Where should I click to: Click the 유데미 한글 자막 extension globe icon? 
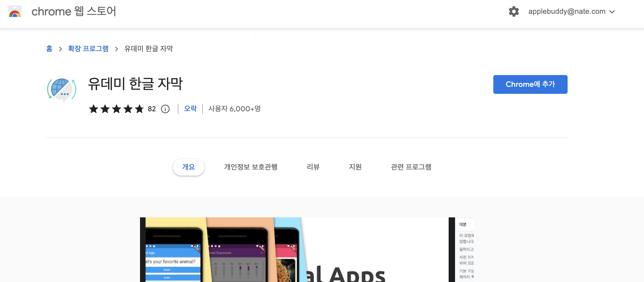pyautogui.click(x=62, y=90)
